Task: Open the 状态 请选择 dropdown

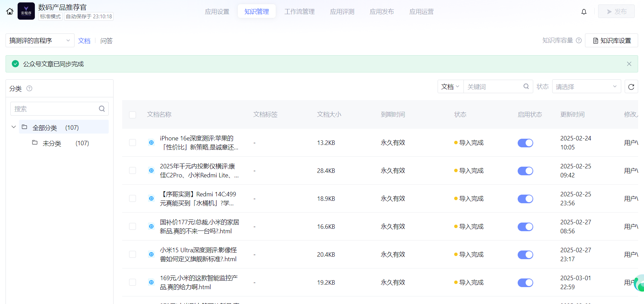Action: coord(586,87)
